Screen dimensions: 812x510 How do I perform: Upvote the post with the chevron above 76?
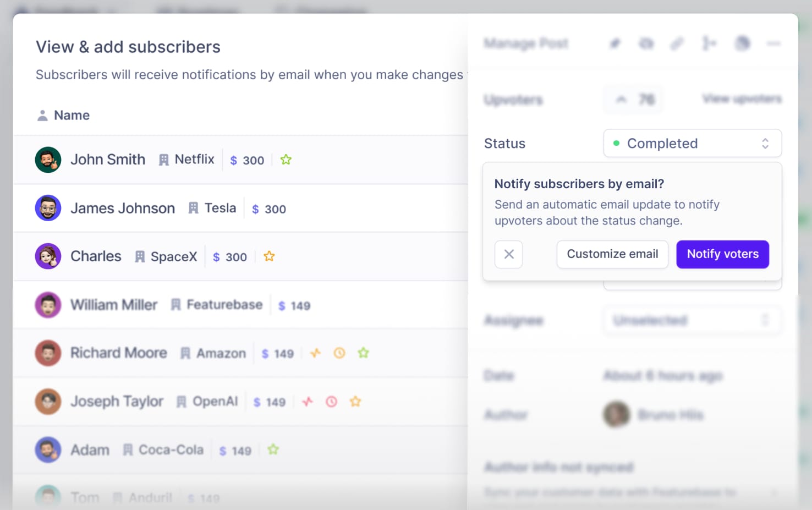click(x=622, y=99)
